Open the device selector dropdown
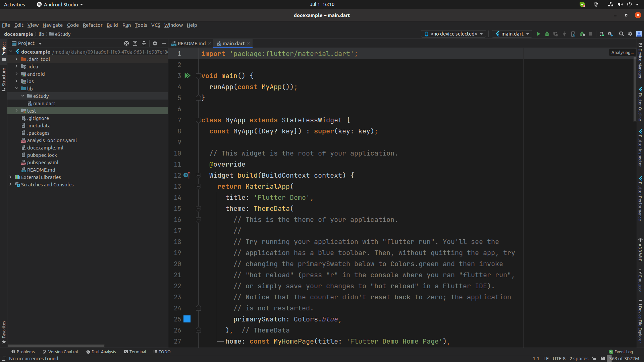Viewport: 644px width, 362px height. coord(453,34)
